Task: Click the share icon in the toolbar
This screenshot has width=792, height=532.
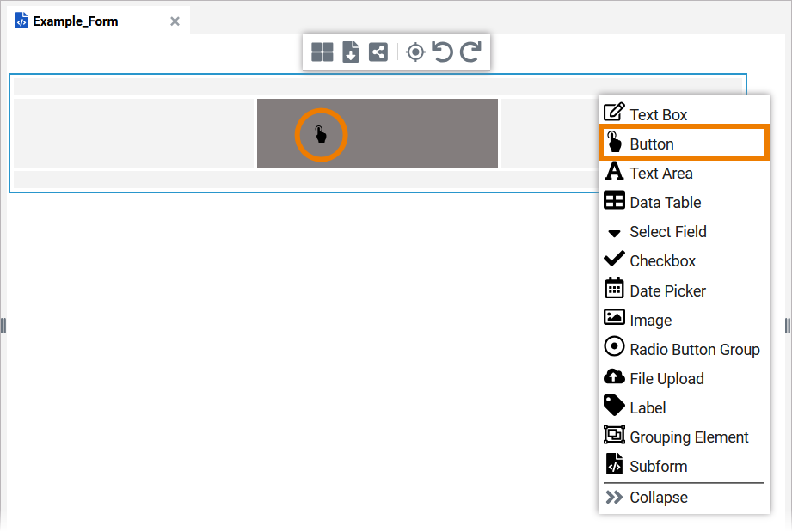Action: point(378,52)
